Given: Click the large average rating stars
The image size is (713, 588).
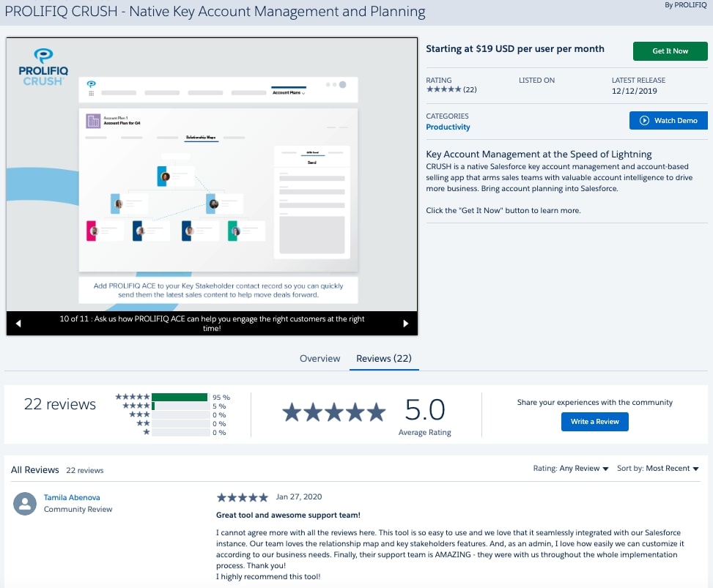Looking at the screenshot, I should pyautogui.click(x=333, y=412).
